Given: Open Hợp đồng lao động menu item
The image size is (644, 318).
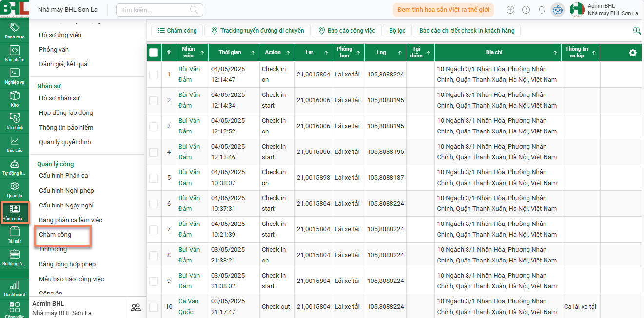Looking at the screenshot, I should (66, 113).
